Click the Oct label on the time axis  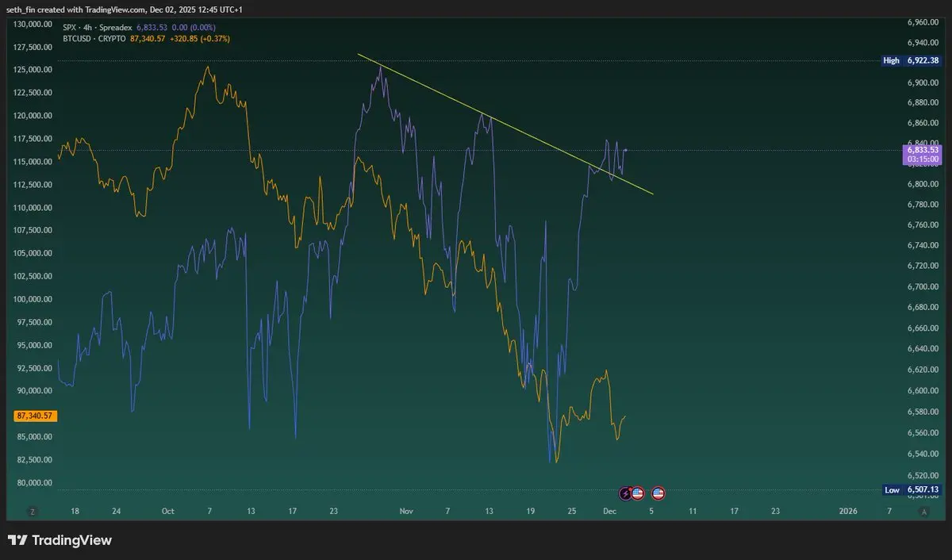tap(167, 512)
